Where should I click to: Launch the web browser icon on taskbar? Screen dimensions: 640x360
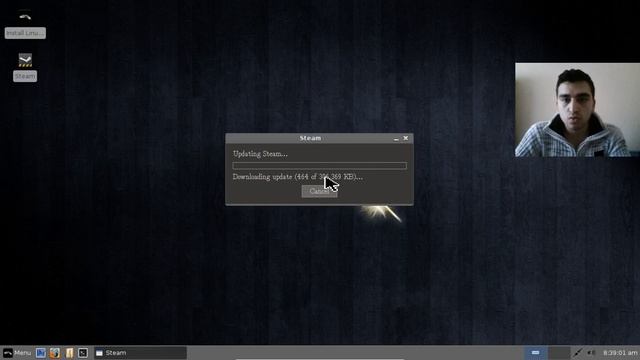coord(55,353)
